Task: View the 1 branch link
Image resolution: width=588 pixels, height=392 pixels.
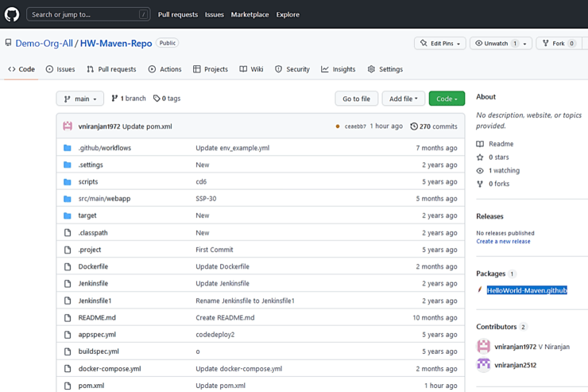Action: pyautogui.click(x=129, y=99)
